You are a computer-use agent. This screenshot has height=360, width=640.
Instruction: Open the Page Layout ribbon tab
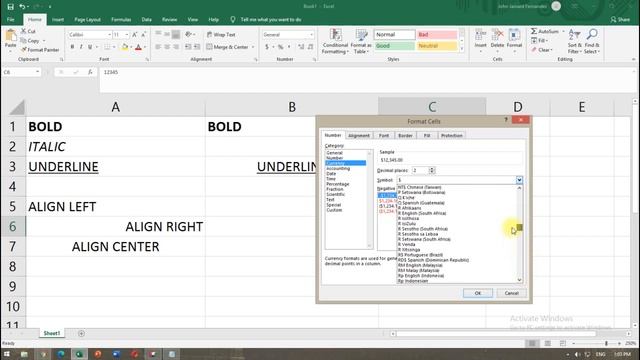pos(87,20)
